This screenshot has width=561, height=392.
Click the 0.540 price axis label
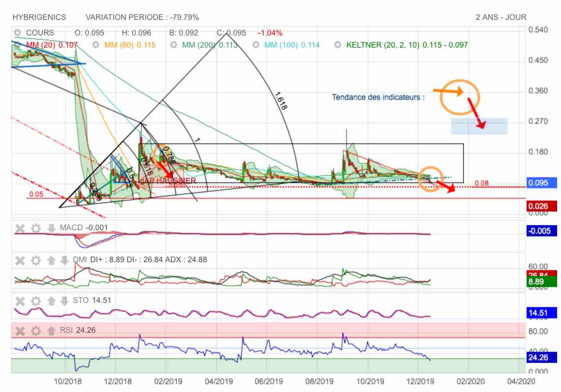(538, 30)
